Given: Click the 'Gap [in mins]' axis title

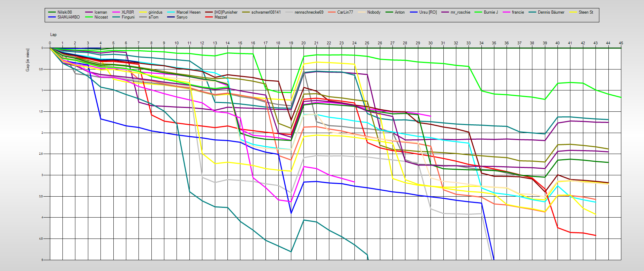Looking at the screenshot, I should (28, 60).
